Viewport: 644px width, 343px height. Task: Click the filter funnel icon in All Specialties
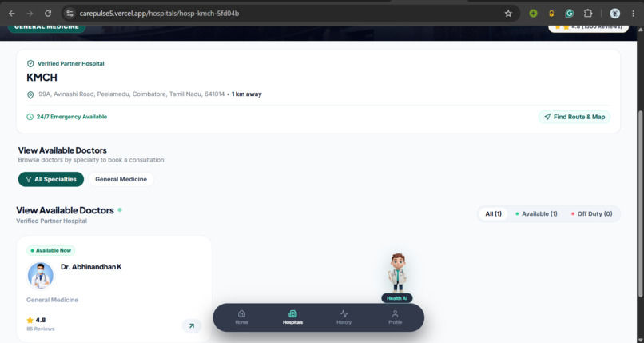[x=28, y=180]
